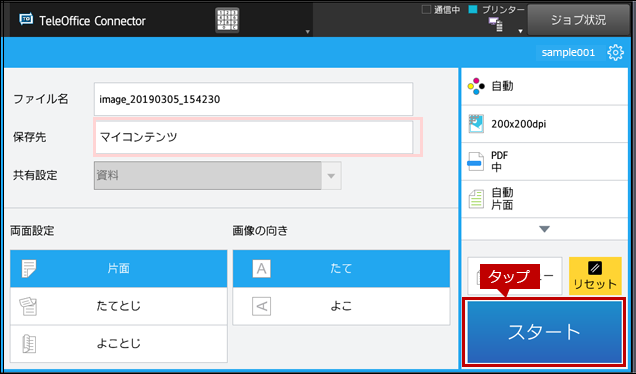Select 片面 single-sided option
The image size is (636, 374).
click(118, 269)
